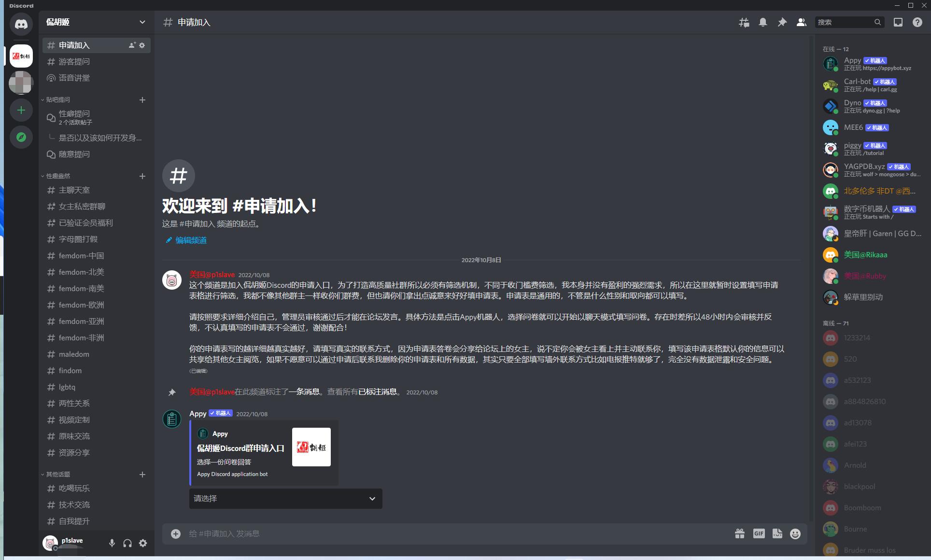931x560 pixels.
Task: Open the 技术交流 channel
Action: (x=97, y=505)
